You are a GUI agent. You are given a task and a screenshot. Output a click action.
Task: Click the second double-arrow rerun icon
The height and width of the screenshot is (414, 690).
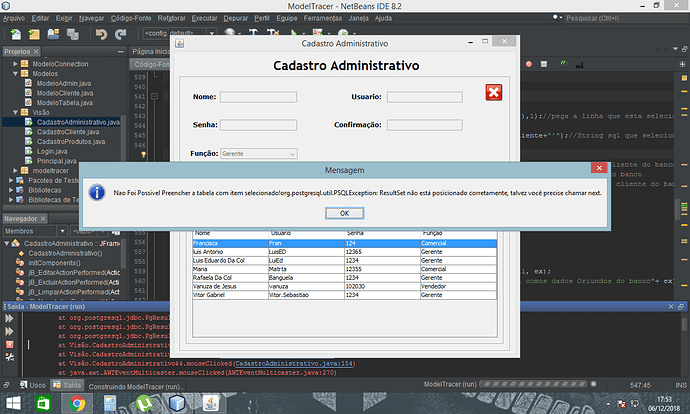coord(9,331)
